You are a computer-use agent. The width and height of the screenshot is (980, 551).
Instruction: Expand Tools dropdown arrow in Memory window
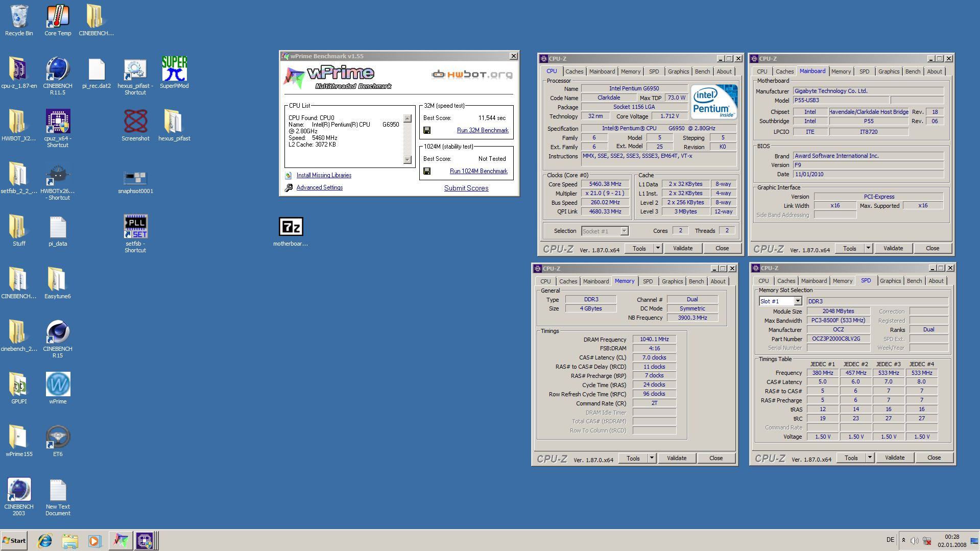click(652, 458)
